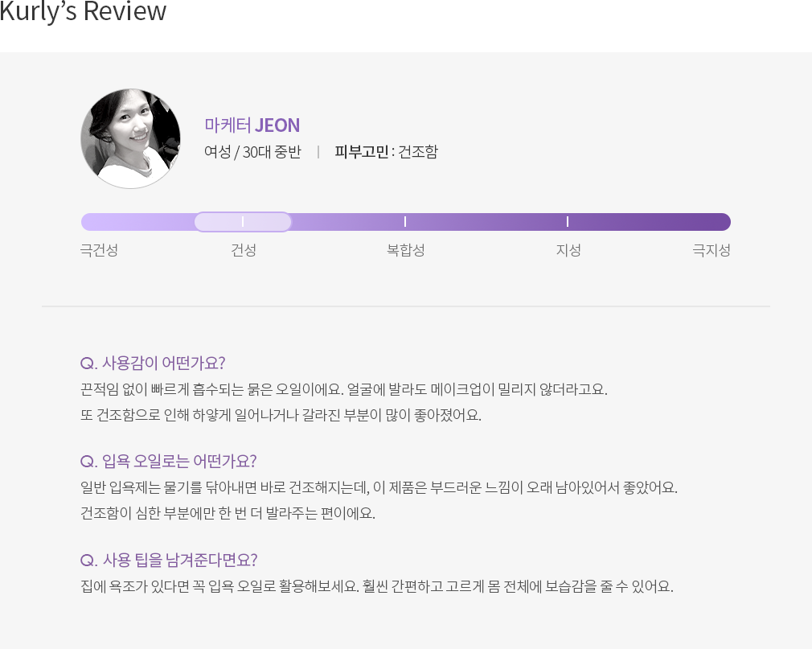Click the question 'Q. 사용감이 어떤가요?'
Image resolution: width=812 pixels, height=649 pixels.
point(153,363)
